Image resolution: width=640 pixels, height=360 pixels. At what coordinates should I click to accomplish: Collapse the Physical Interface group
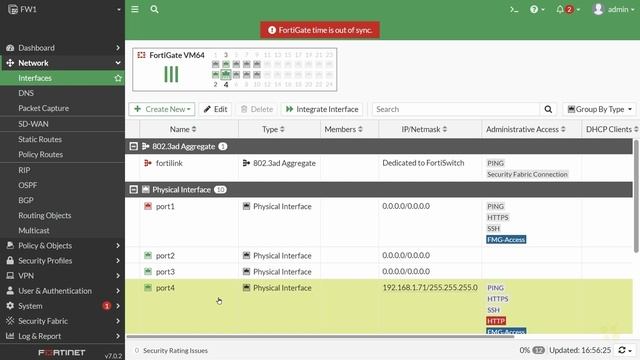(x=133, y=189)
